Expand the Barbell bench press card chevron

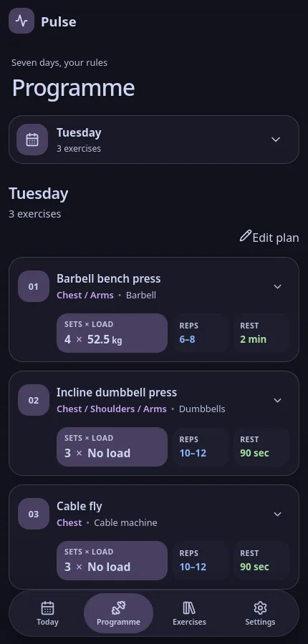click(x=278, y=286)
